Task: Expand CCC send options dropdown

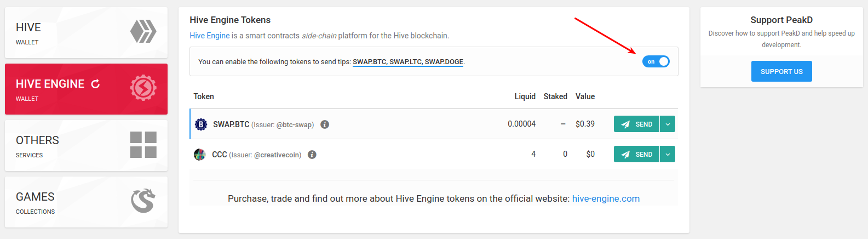Action: [668, 155]
